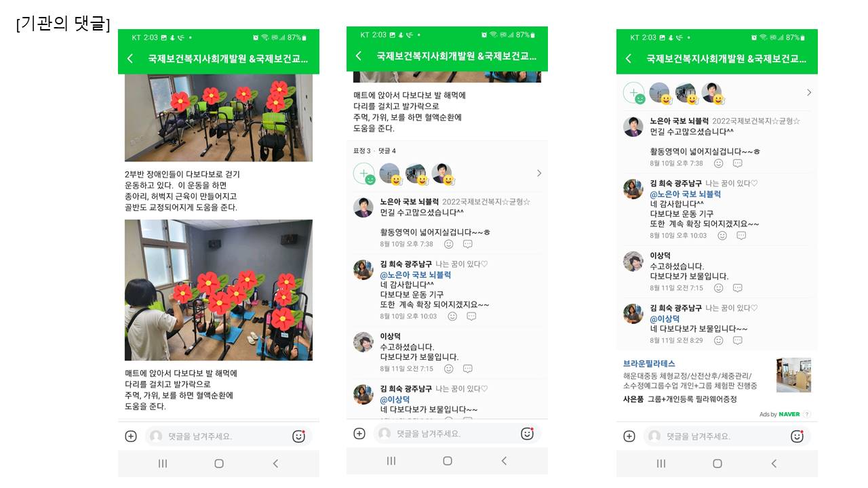Open sticker emoji icon in middle phone comment bar
Viewport: 868px width, 488px height.
pyautogui.click(x=527, y=434)
